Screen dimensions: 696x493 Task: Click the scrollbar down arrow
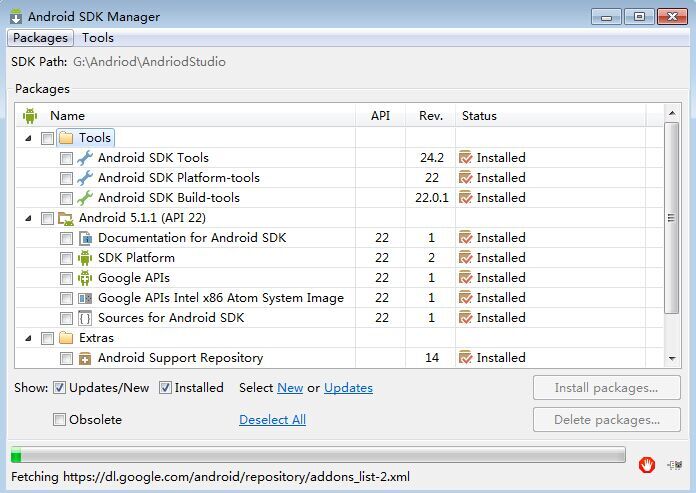pos(672,359)
